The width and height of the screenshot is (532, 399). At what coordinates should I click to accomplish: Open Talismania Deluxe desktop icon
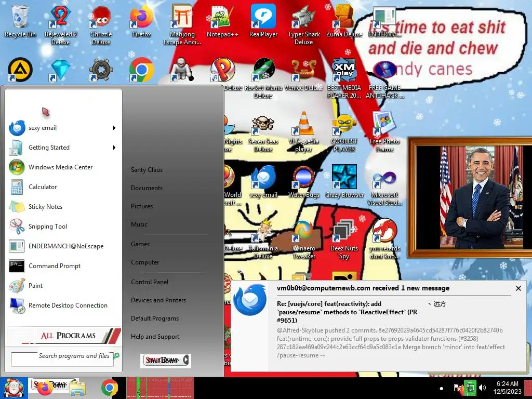263,240
